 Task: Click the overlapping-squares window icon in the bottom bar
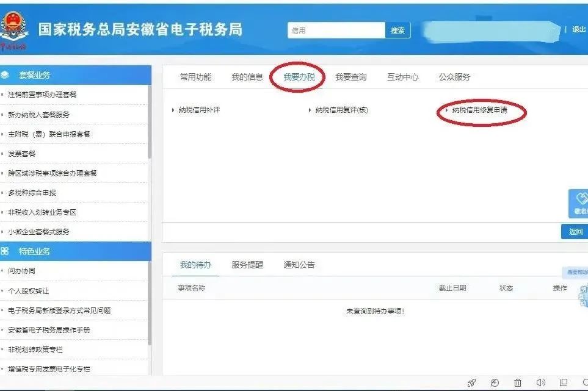click(x=563, y=382)
